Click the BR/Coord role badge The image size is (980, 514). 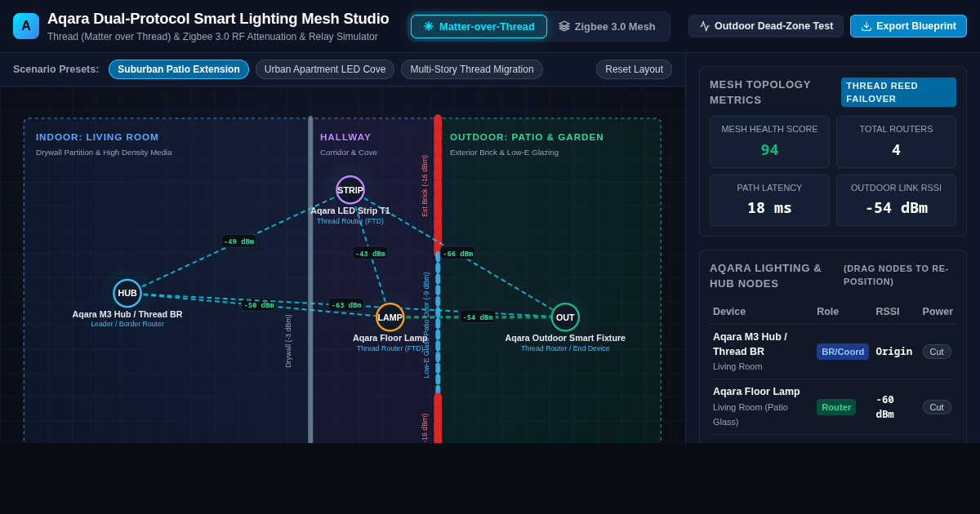pyautogui.click(x=843, y=352)
